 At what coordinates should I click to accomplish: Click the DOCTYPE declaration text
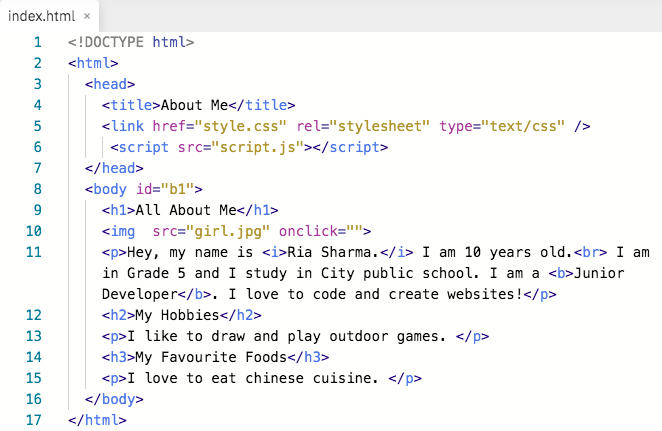(131, 42)
